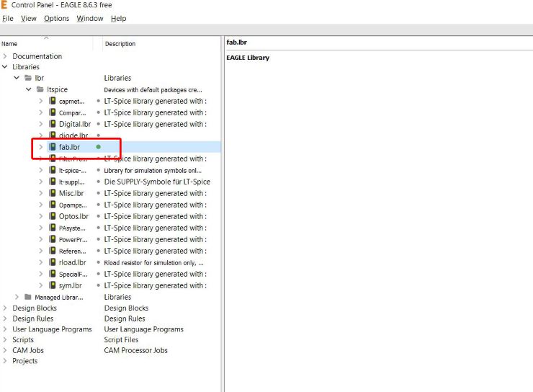Click 'CAM Processor Jobs' description text
This screenshot has width=533, height=392.
(x=135, y=350)
